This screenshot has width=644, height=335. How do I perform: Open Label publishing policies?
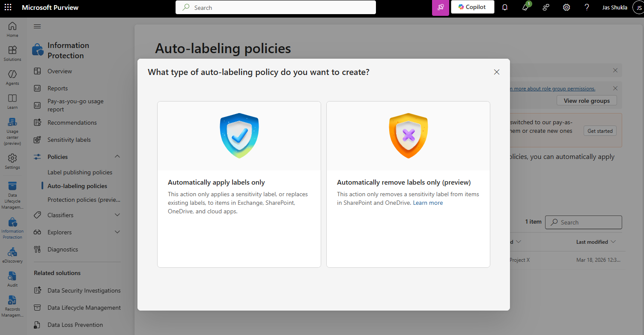80,172
